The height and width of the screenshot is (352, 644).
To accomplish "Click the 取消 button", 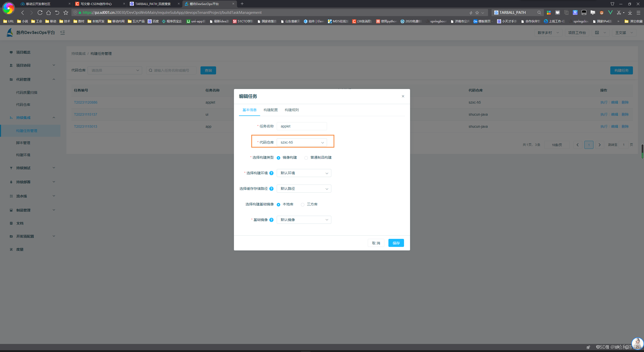I will coord(376,243).
